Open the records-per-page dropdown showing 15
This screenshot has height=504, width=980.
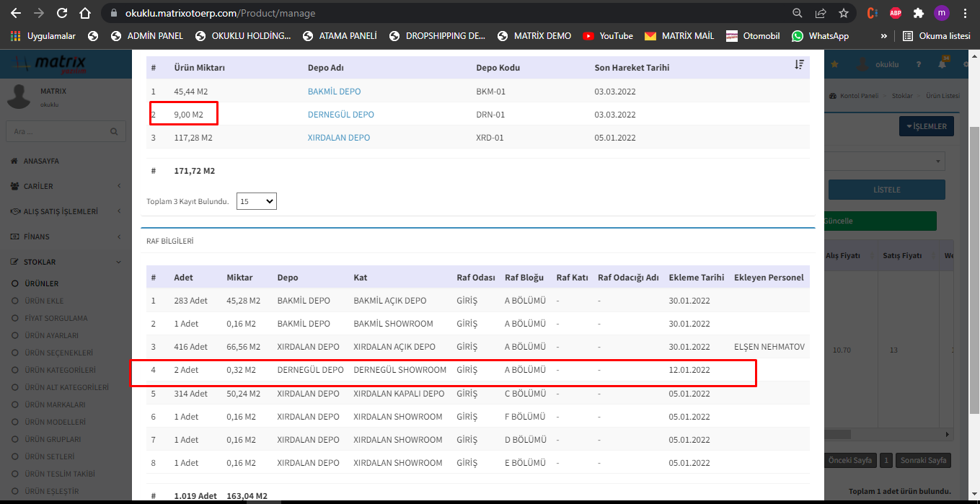(x=256, y=202)
